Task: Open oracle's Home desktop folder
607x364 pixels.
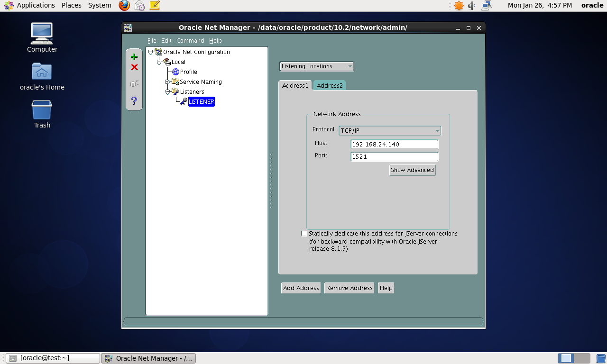Action: (42, 76)
